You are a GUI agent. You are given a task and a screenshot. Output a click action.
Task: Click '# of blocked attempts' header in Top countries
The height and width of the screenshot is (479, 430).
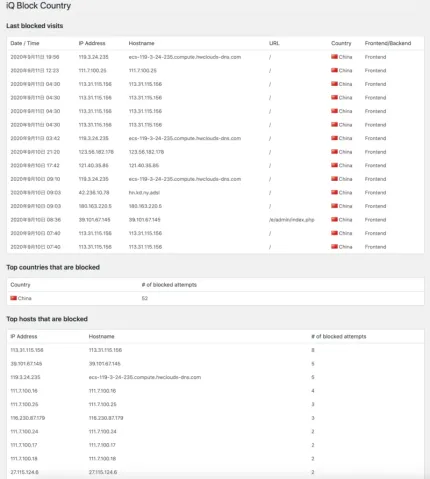click(x=169, y=285)
